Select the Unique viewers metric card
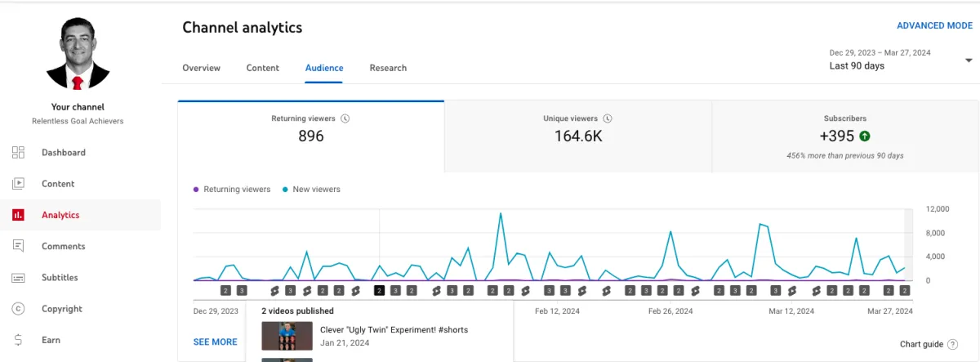Viewport: 980px width, 362px height. tap(578, 136)
